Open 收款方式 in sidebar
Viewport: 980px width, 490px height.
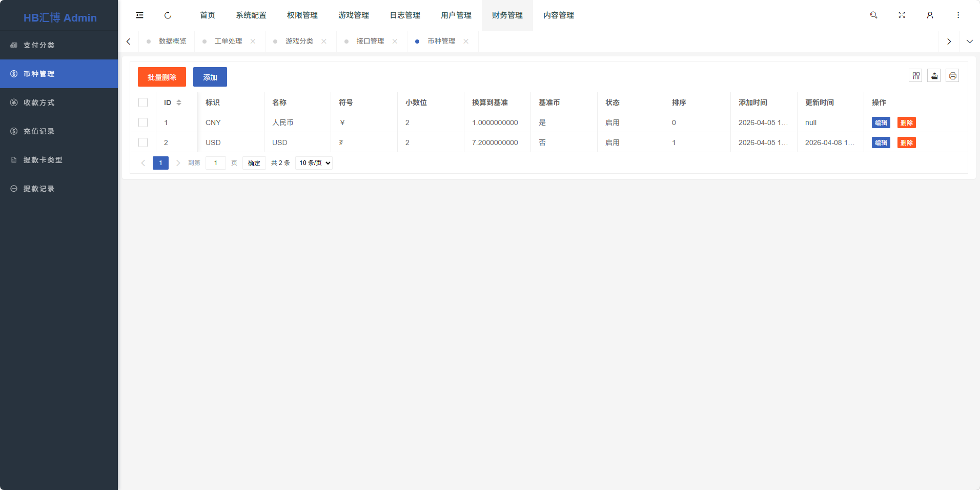[59, 103]
